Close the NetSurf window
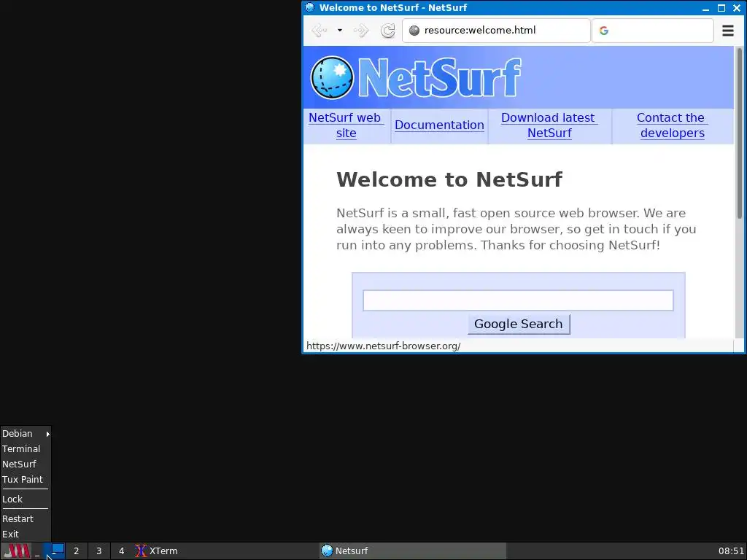 [x=737, y=8]
